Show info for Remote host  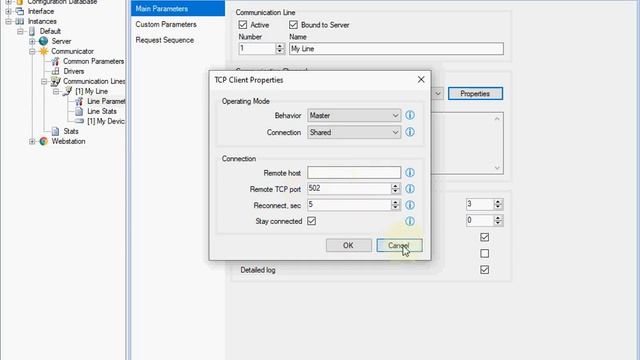click(410, 173)
